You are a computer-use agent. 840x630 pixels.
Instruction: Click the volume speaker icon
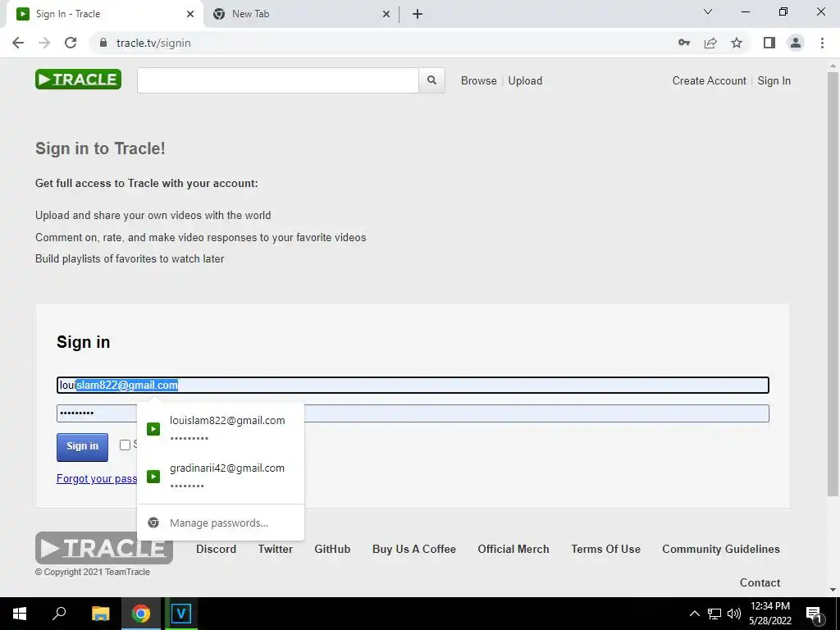coord(733,614)
